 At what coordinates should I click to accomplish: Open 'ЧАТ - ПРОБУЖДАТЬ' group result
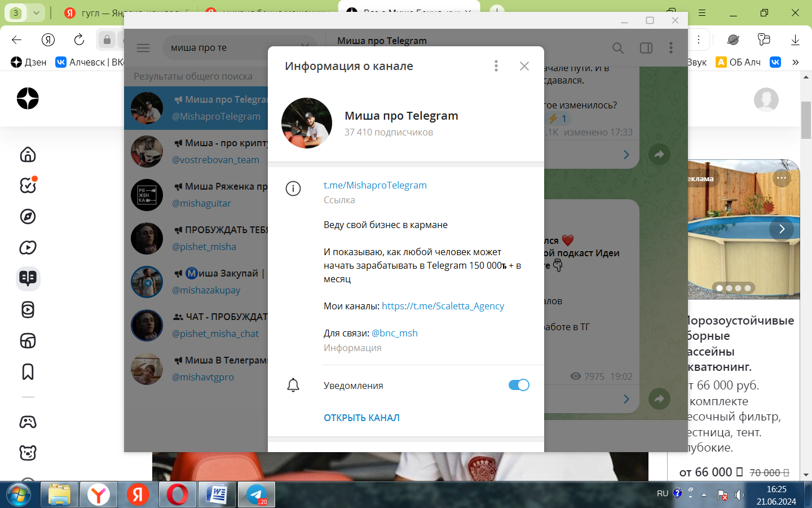pyautogui.click(x=196, y=325)
